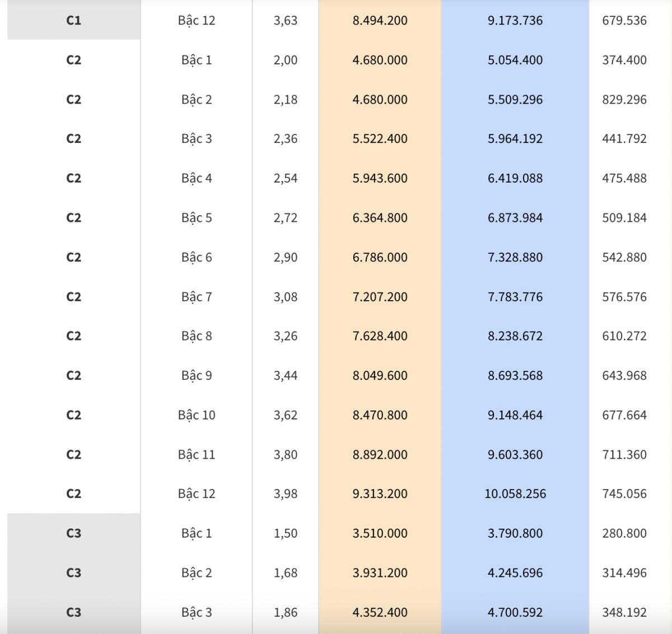Image resolution: width=672 pixels, height=634 pixels.
Task: Select the coefficient 2,54 cell
Action: tap(286, 178)
